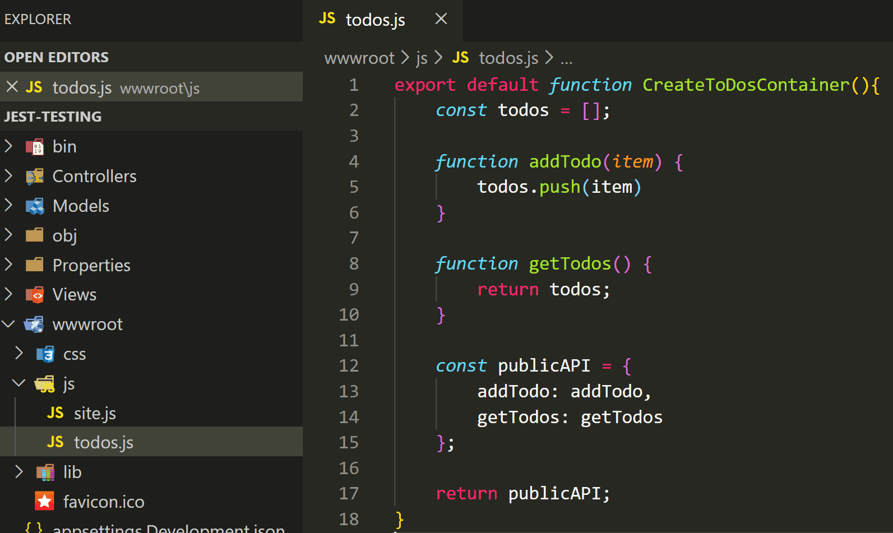Expand the css folder chevron
The image size is (893, 533).
point(19,354)
